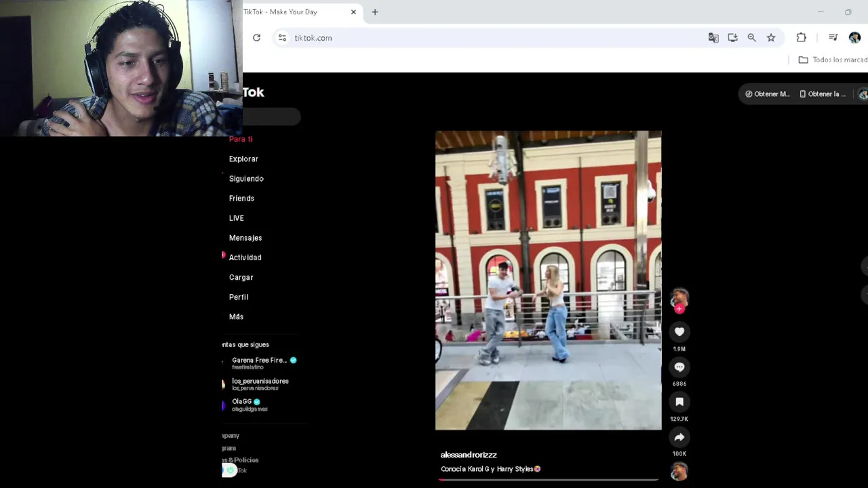Open the Todos los marcadores folder

point(833,60)
